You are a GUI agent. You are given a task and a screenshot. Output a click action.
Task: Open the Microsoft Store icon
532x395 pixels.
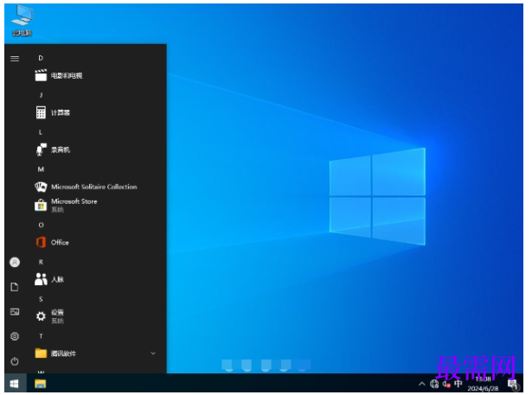(x=41, y=205)
